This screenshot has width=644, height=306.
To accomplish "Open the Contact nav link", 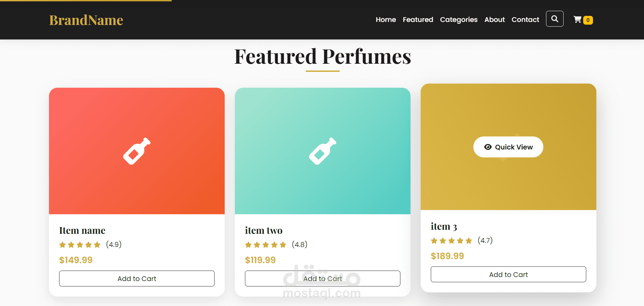I will click(x=525, y=20).
